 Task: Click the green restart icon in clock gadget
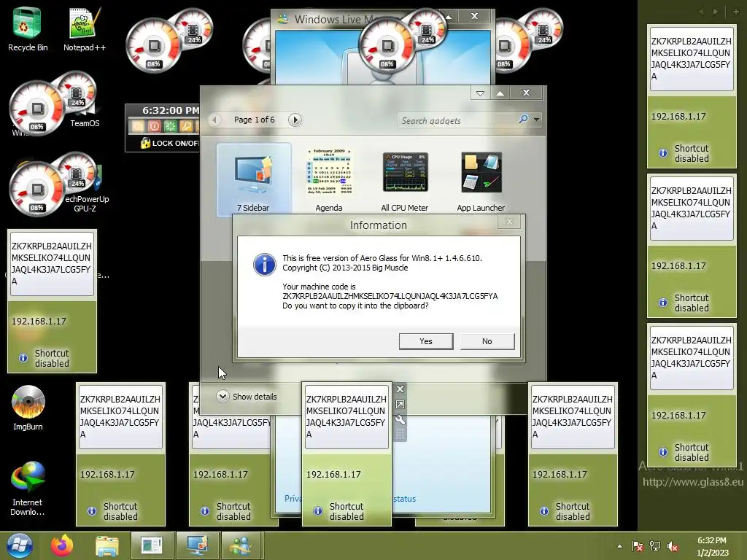[x=170, y=126]
